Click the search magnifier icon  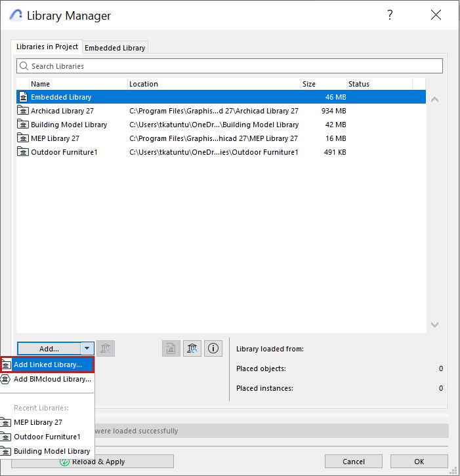coord(24,66)
